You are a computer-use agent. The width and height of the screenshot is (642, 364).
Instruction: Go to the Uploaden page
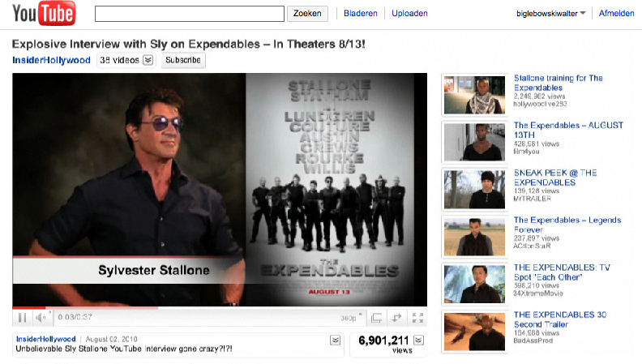[409, 14]
